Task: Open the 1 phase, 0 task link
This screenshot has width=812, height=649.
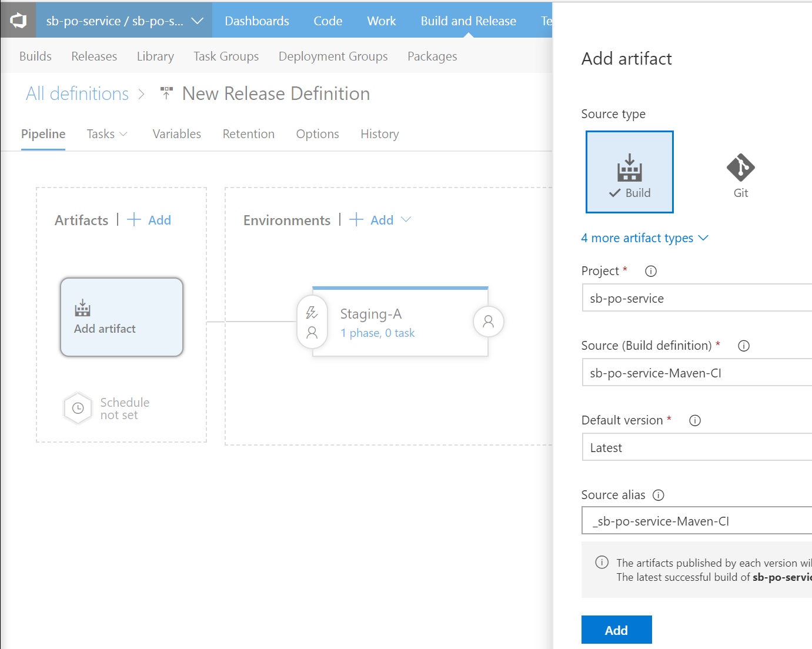Action: point(377,333)
